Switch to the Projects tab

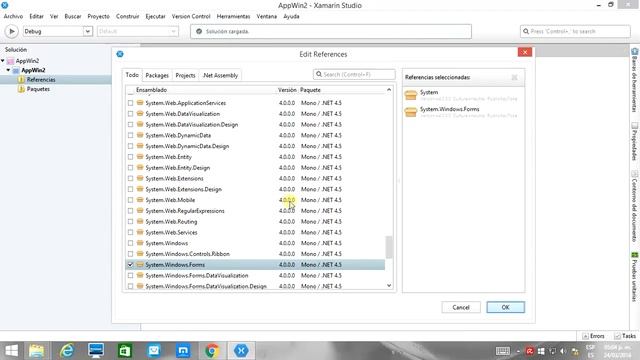[185, 76]
